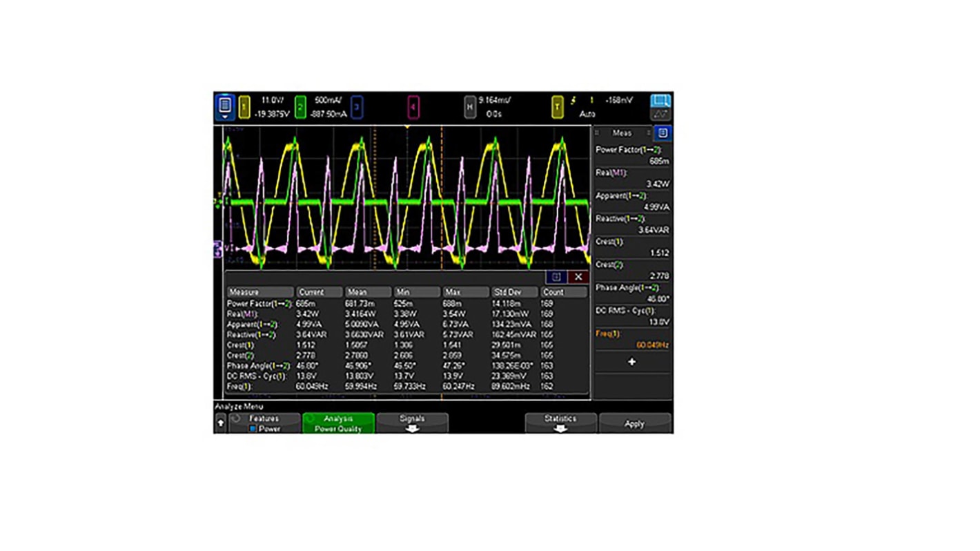Add a measurement with the plus button

(631, 362)
